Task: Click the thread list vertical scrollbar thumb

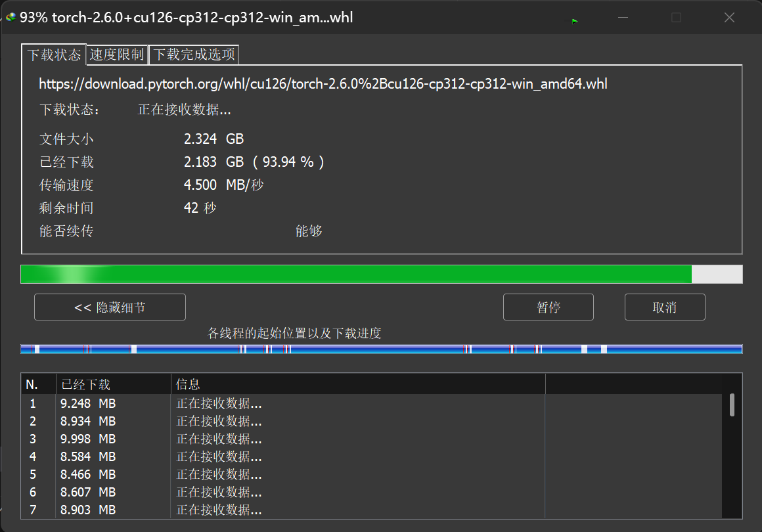Action: [732, 405]
